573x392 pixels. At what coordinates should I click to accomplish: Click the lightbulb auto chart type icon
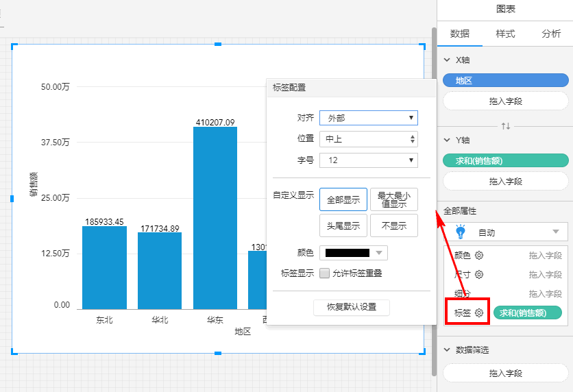(x=460, y=232)
